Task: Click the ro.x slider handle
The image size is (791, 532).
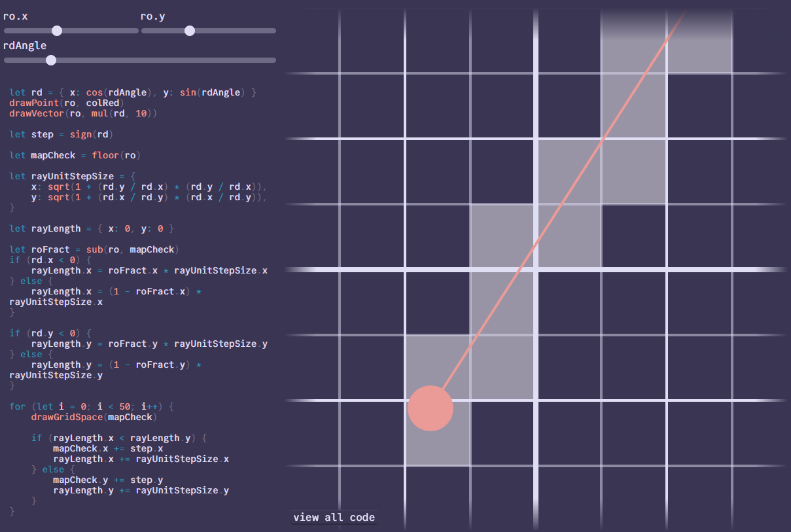Action: [x=57, y=31]
